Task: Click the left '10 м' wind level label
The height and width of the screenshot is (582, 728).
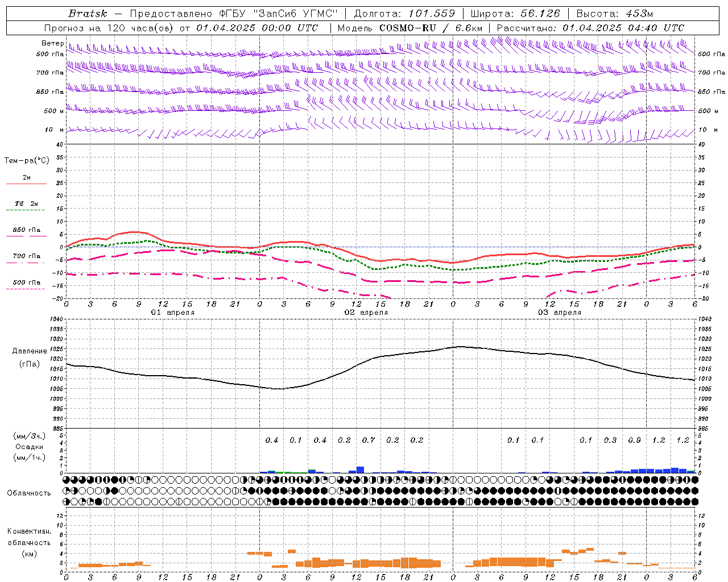Action: [55, 130]
